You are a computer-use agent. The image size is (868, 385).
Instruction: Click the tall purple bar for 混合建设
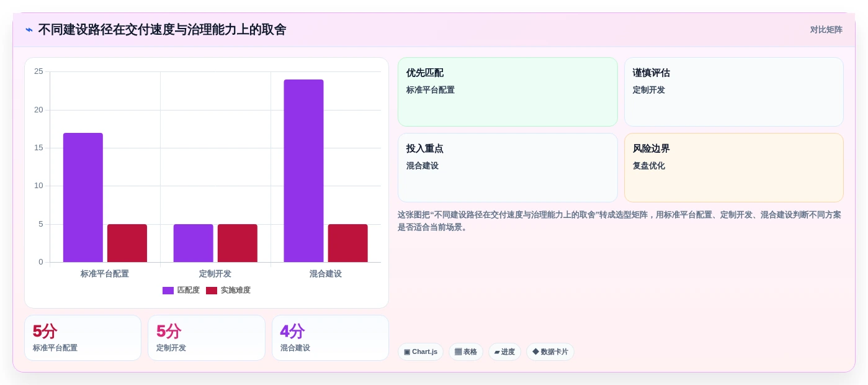304,171
